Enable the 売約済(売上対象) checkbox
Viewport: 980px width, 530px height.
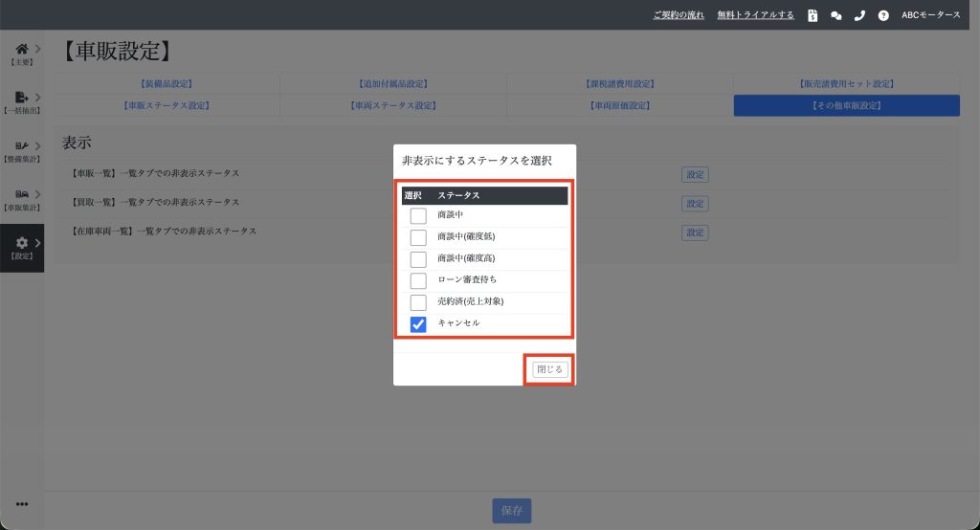coord(418,302)
